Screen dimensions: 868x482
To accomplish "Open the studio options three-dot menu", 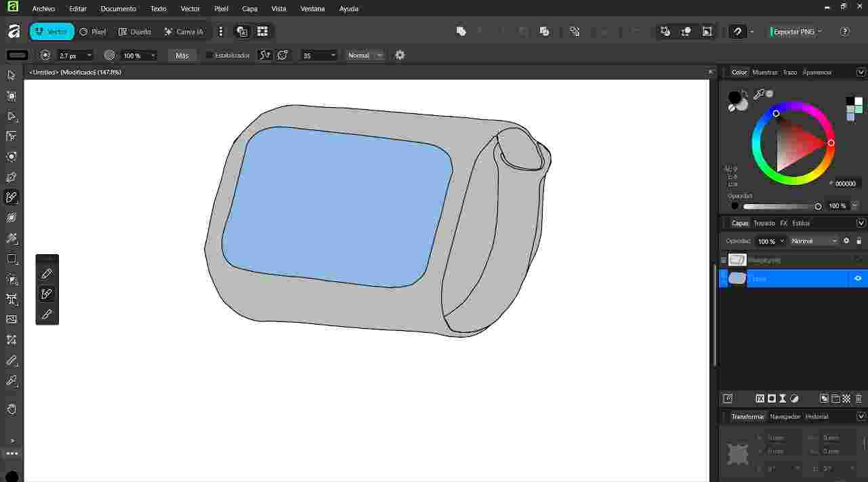I will click(220, 31).
